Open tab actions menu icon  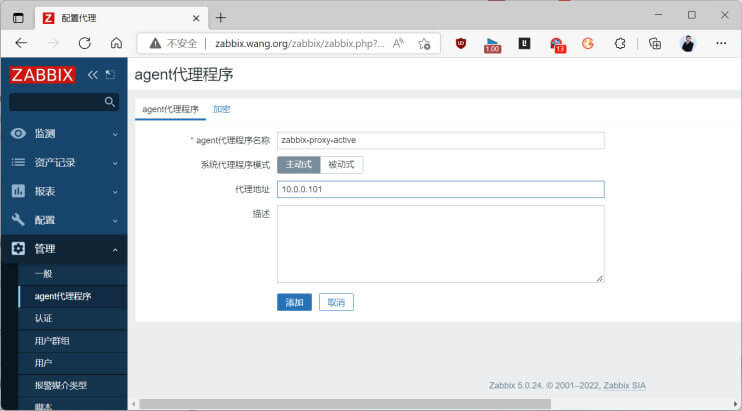click(x=18, y=18)
